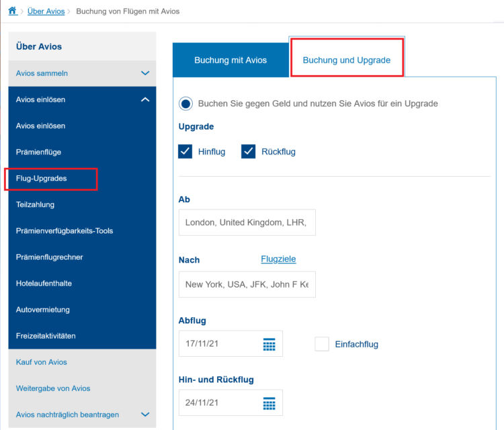Open Prämienflüge from the sidebar

[x=38, y=152]
